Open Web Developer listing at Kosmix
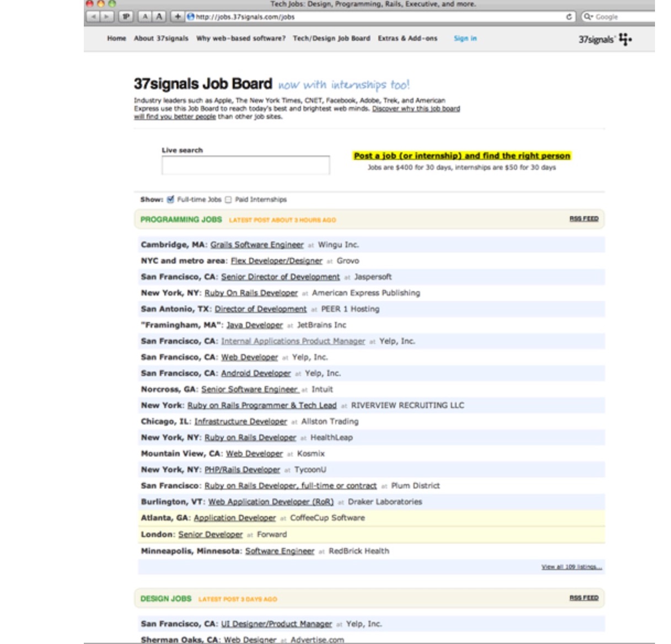The width and height of the screenshot is (671, 644). (254, 454)
